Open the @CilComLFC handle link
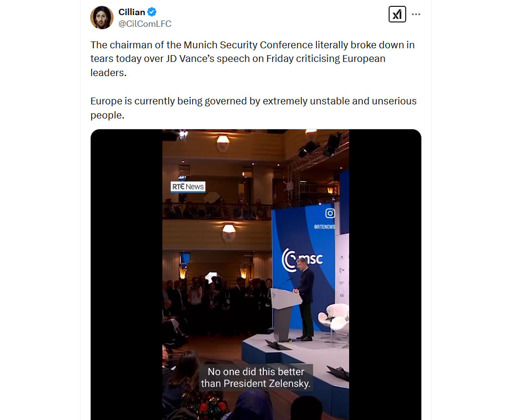The image size is (512, 420). tap(145, 24)
